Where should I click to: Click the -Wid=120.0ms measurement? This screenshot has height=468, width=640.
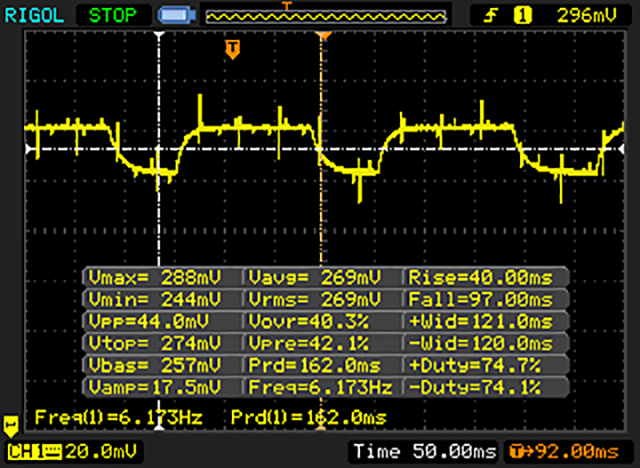pos(480,343)
